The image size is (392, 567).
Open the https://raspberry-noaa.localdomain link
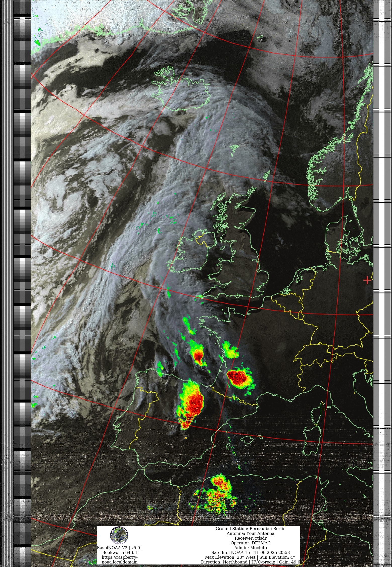[120, 559]
